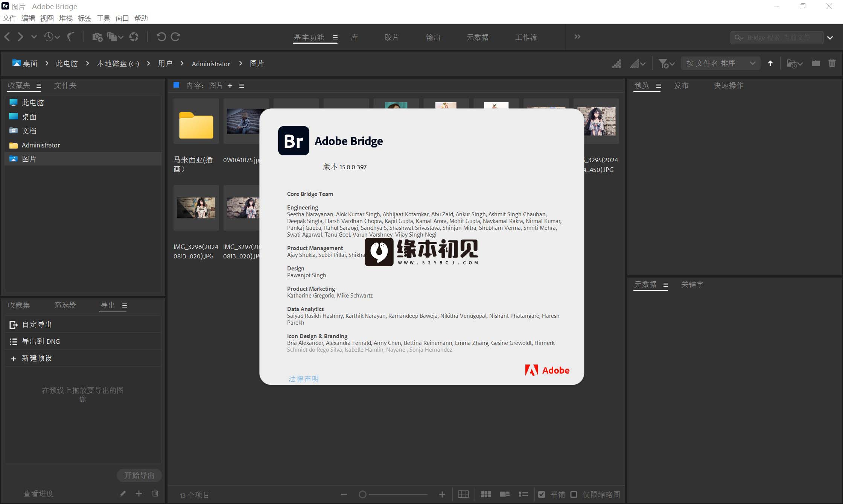This screenshot has width=843, height=504.
Task: Get photos from camera icon
Action: (97, 37)
